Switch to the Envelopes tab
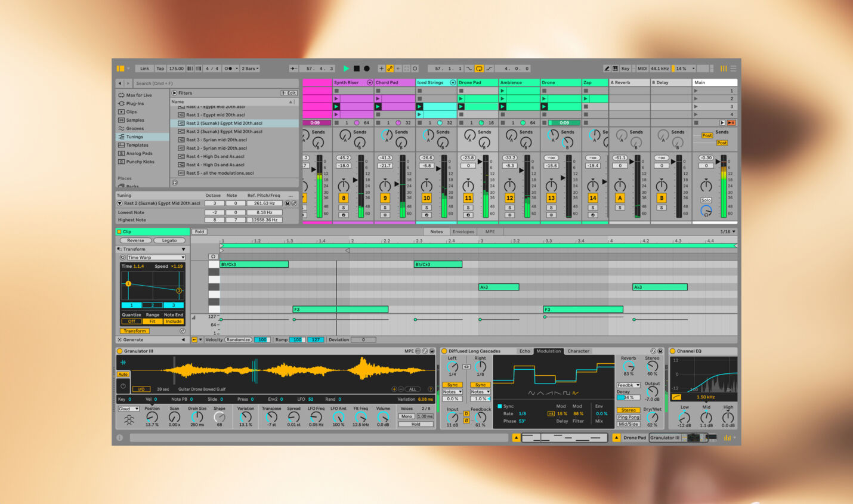Viewport: 853px width, 504px height. pyautogui.click(x=463, y=232)
